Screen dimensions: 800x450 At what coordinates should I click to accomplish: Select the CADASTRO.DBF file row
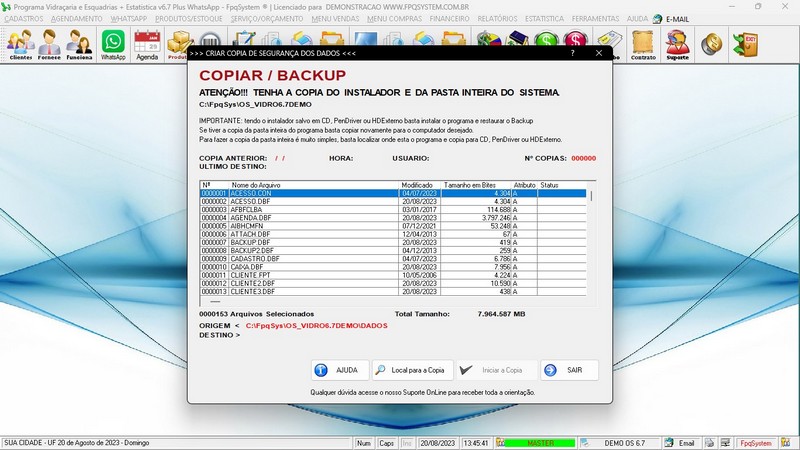point(393,259)
